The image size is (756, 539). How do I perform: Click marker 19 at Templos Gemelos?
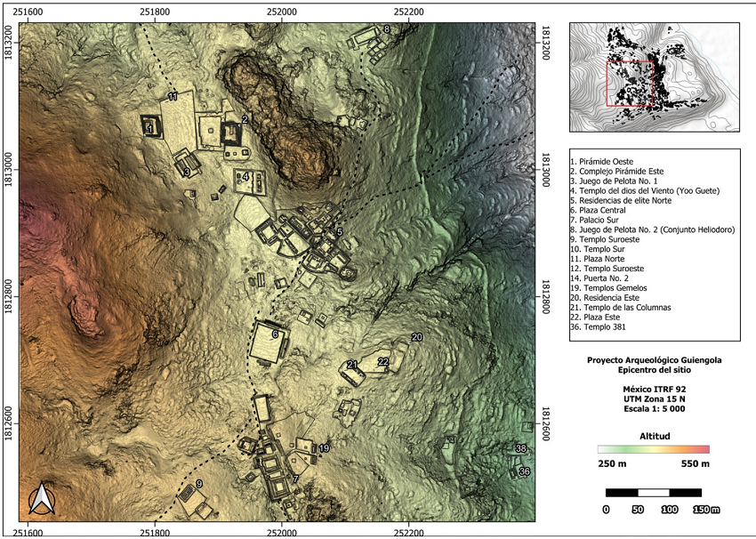[324, 448]
